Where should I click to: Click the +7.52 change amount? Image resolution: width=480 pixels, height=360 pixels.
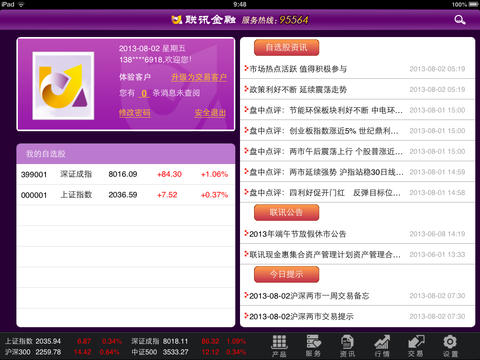(167, 195)
